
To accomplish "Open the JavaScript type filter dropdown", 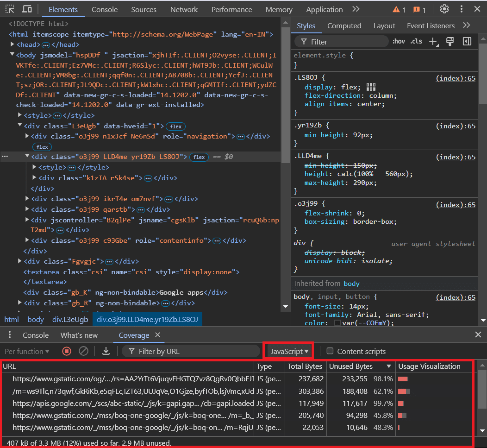I will [x=288, y=351].
